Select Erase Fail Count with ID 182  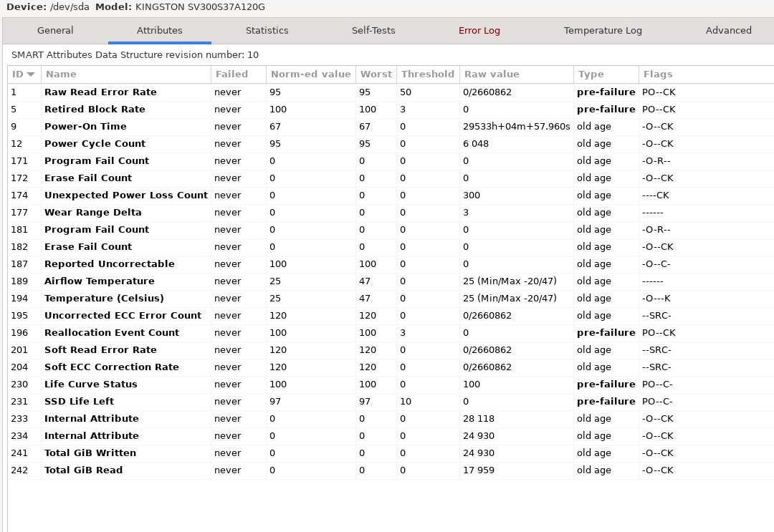click(x=391, y=247)
